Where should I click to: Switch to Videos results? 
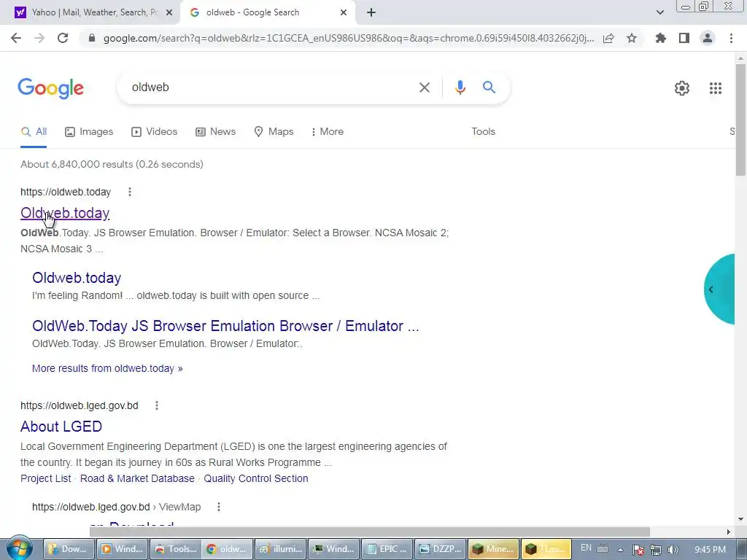[155, 132]
